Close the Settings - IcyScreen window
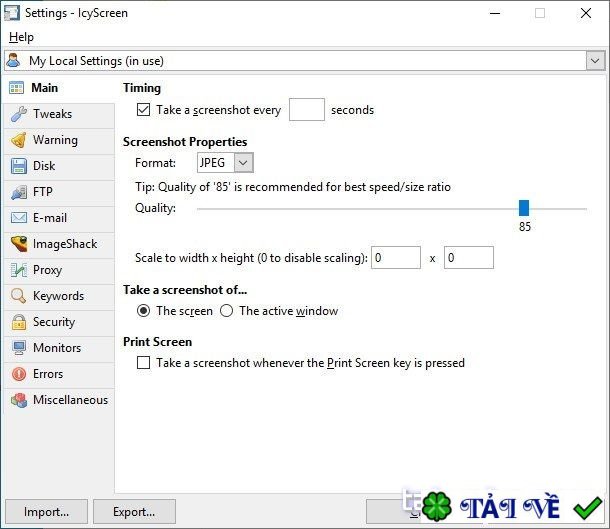 pyautogui.click(x=585, y=13)
